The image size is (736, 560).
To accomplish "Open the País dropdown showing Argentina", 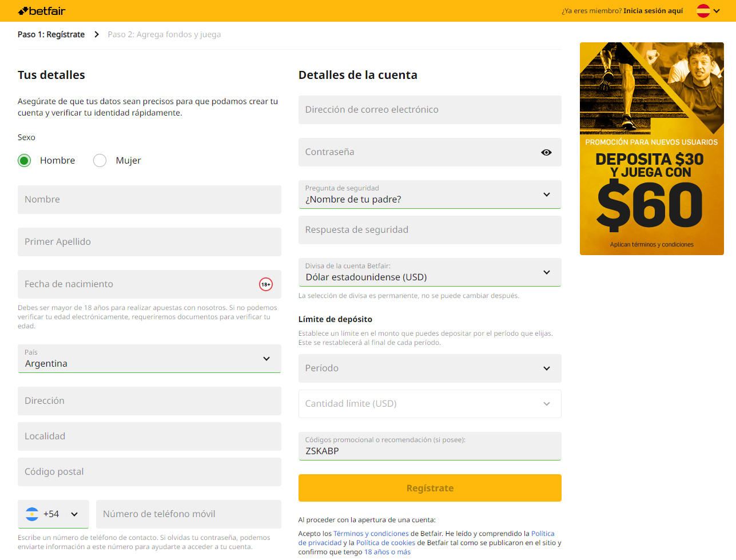I will point(149,359).
